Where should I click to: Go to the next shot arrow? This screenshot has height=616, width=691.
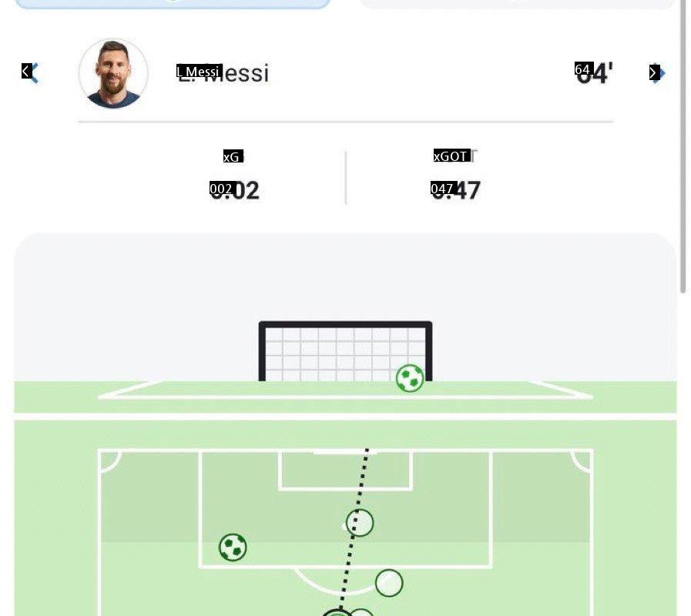(x=656, y=73)
